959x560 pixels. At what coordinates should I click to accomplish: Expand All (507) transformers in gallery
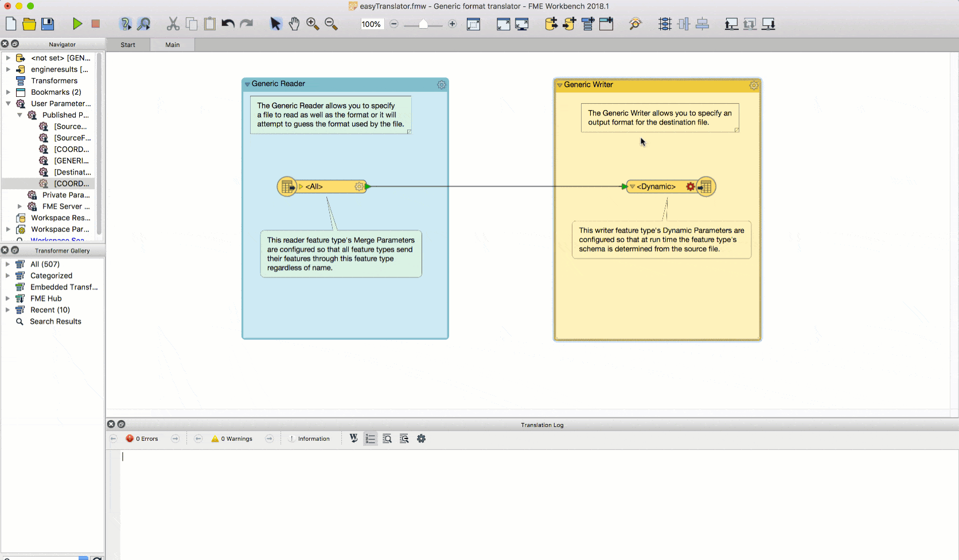coord(7,264)
